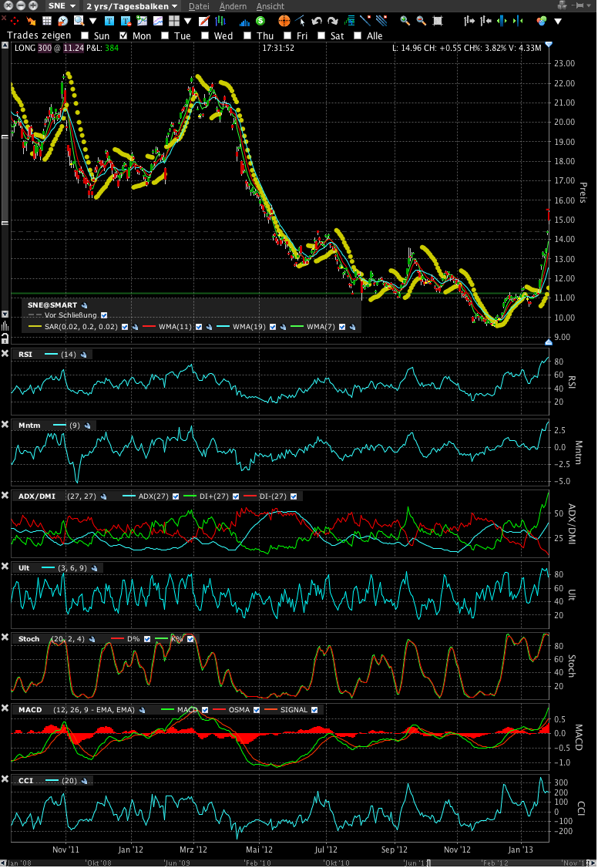598x868 pixels.
Task: Select the orange crosshair tool
Action: (284, 21)
